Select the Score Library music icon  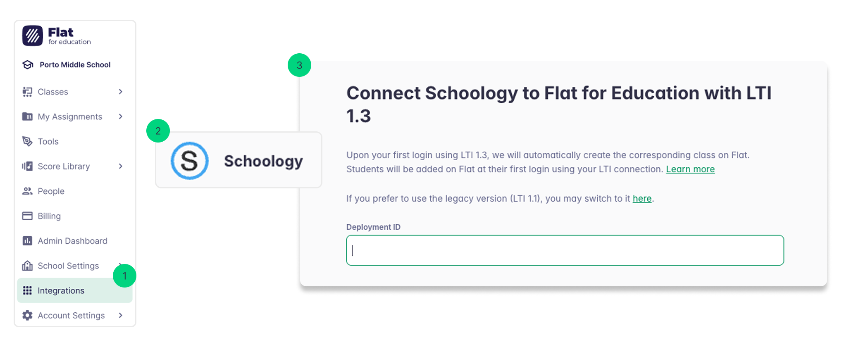[27, 166]
